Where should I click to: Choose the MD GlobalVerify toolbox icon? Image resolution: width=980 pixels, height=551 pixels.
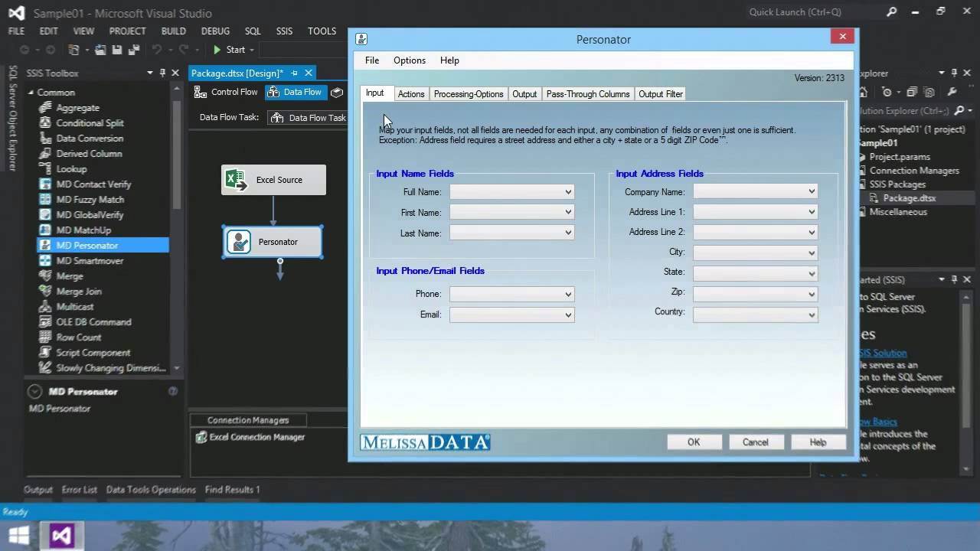pyautogui.click(x=44, y=215)
